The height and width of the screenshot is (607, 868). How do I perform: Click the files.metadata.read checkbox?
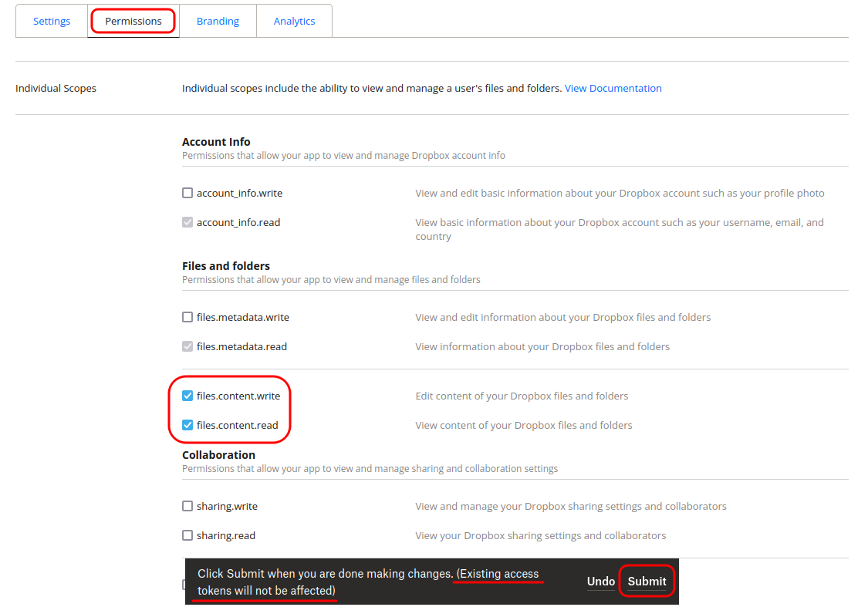coord(187,346)
